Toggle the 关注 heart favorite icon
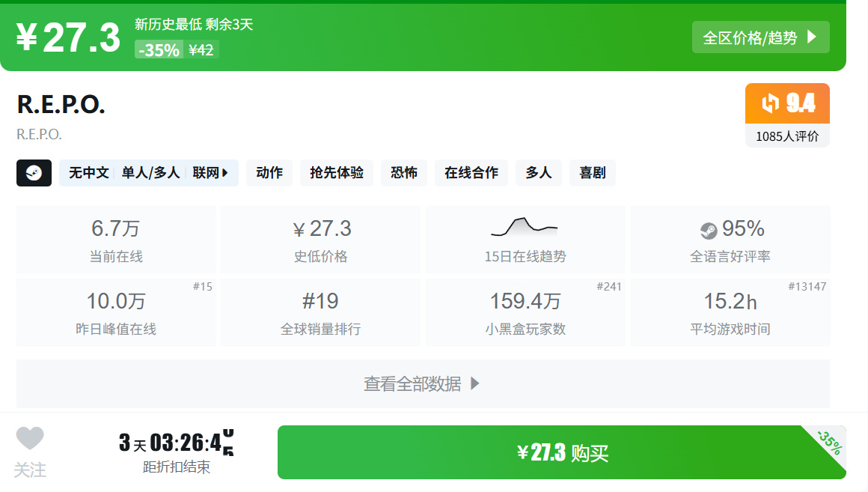The image size is (868, 492). click(30, 438)
